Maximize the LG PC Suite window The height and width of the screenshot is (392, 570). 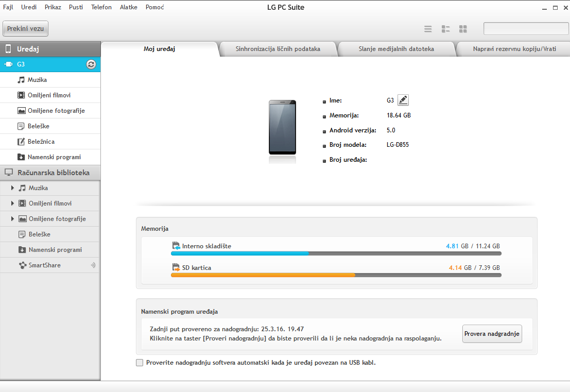point(555,8)
